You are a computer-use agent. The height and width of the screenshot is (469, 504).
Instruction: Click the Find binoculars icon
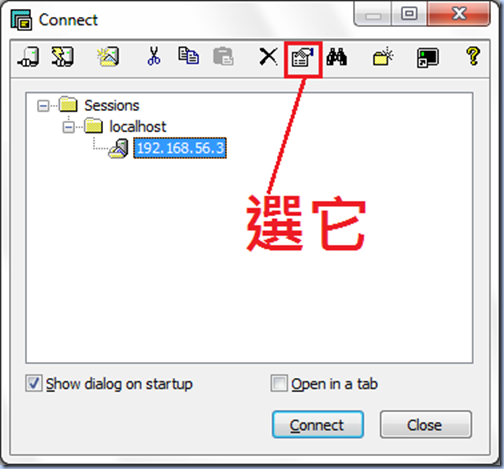[337, 56]
